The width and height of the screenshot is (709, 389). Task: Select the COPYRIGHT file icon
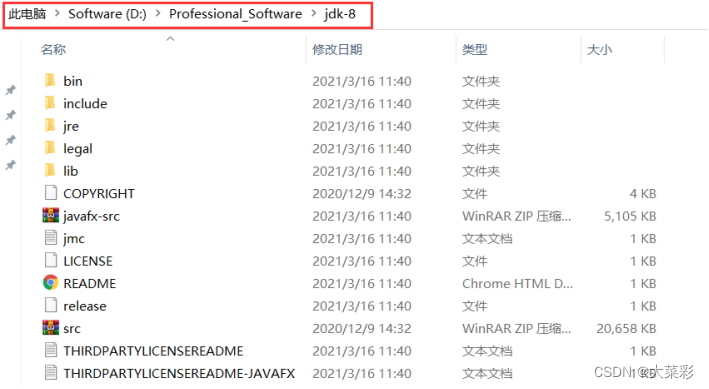(x=51, y=193)
